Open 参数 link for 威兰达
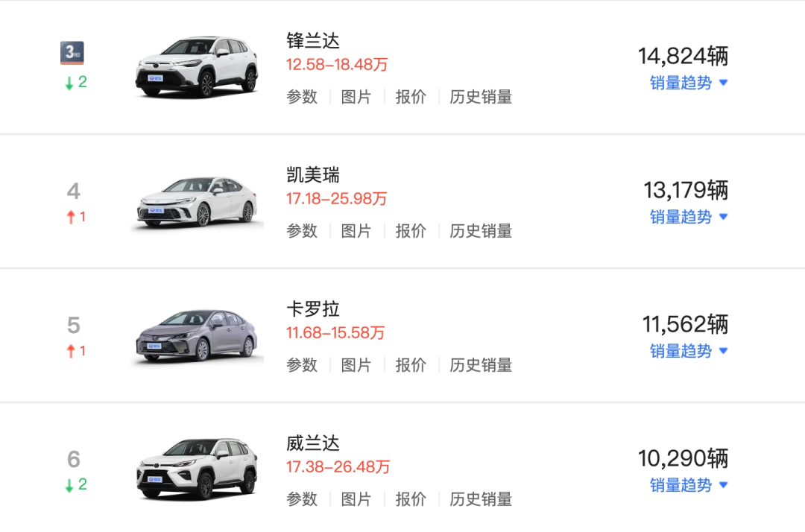 click(302, 499)
